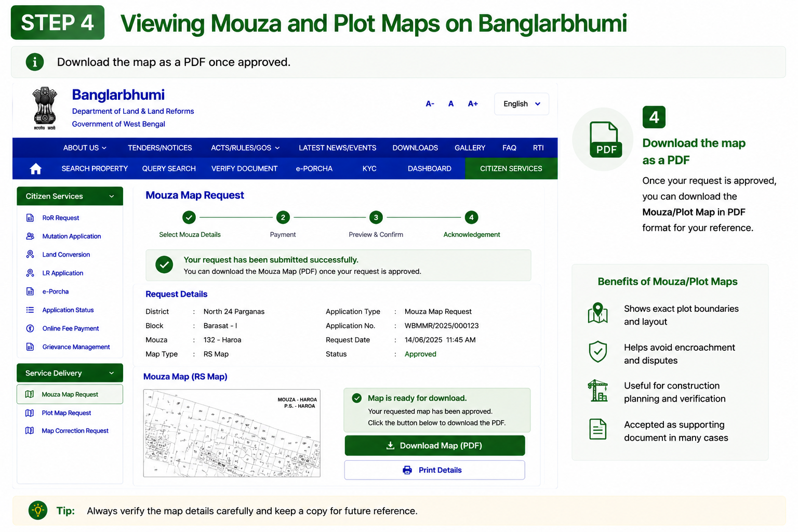
Task: Open TENDERS/NOTICES menu item
Action: coord(160,148)
